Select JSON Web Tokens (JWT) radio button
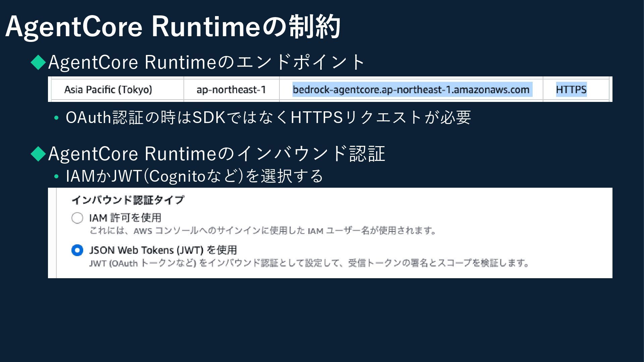This screenshot has height=362, width=644. pos(77,250)
